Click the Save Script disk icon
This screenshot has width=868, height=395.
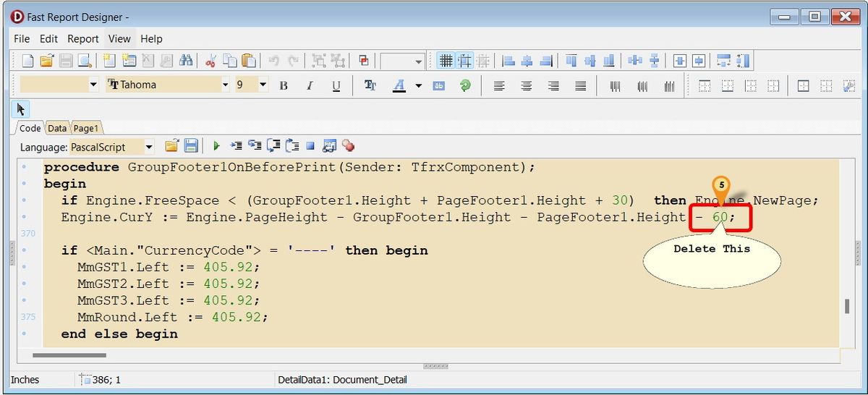pyautogui.click(x=191, y=146)
